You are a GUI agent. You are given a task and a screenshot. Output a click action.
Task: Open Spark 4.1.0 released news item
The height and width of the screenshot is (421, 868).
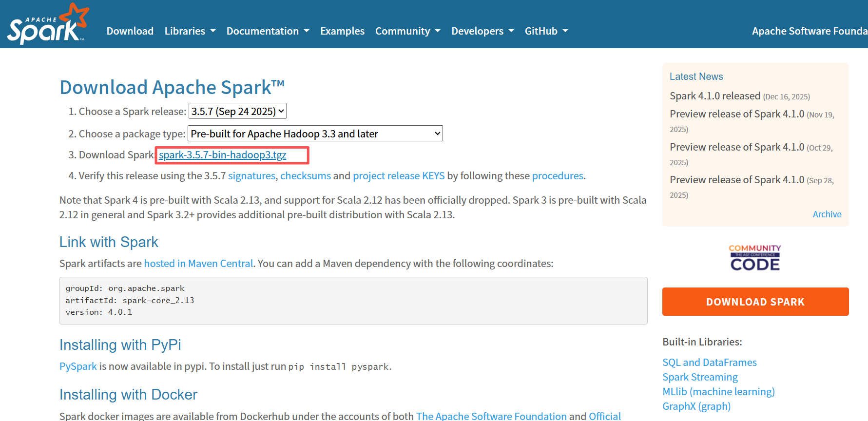[715, 96]
